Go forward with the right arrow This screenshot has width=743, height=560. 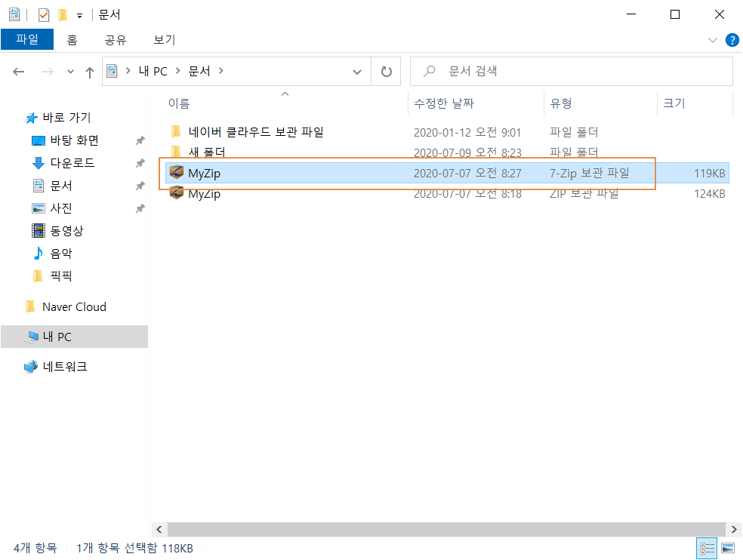48,72
